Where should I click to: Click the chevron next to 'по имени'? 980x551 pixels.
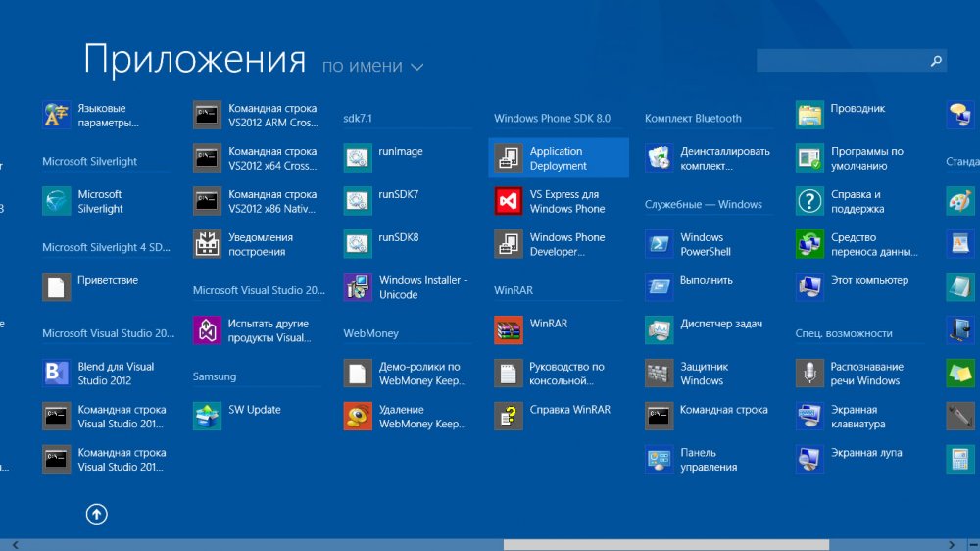416,67
